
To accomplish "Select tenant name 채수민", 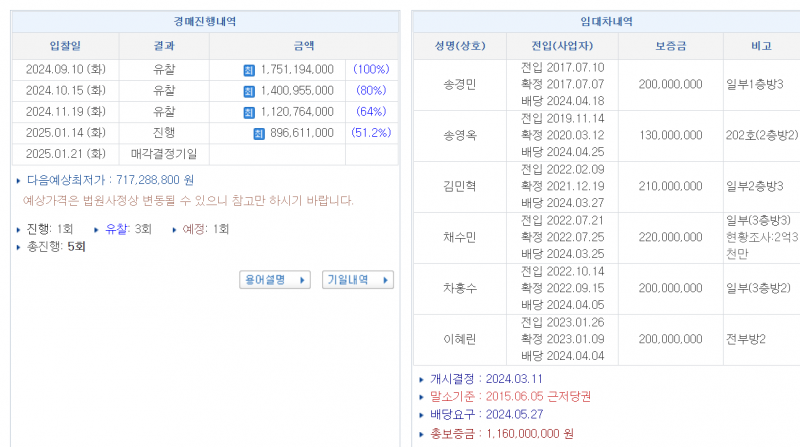I will [x=459, y=237].
